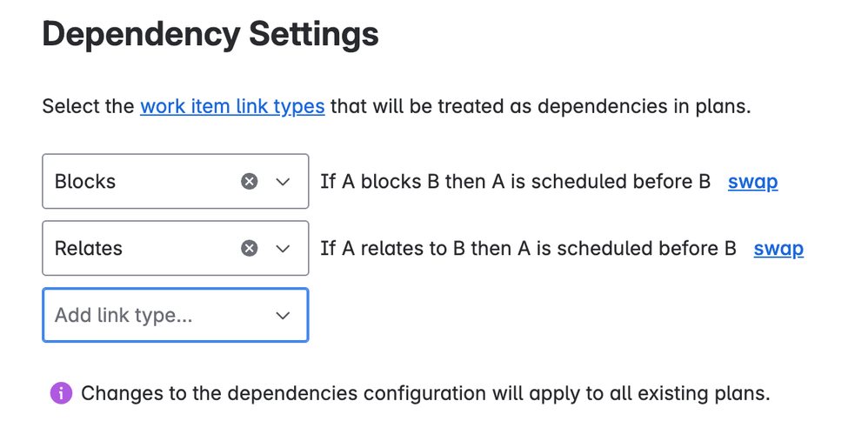Viewport: 868px width, 421px height.
Task: Open the work item link types link
Action: tap(232, 106)
